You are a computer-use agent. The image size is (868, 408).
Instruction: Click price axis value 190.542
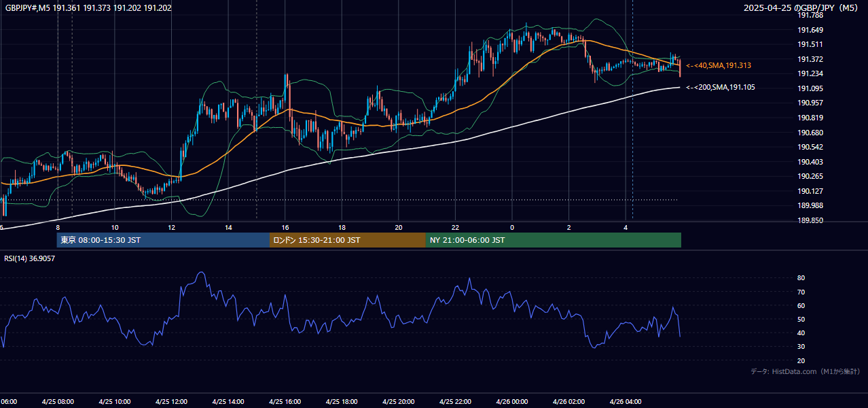pyautogui.click(x=810, y=147)
